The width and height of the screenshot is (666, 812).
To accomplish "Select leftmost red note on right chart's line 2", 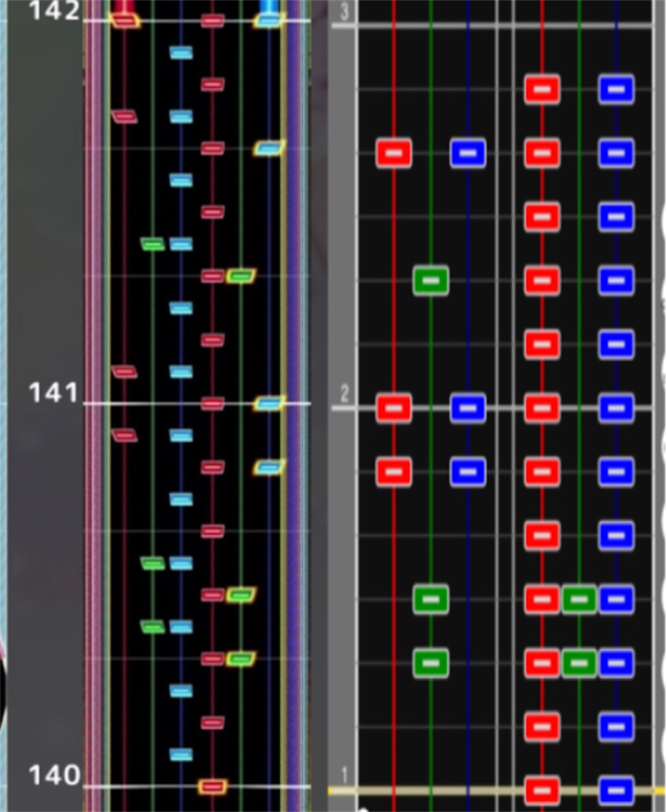I will click(393, 408).
